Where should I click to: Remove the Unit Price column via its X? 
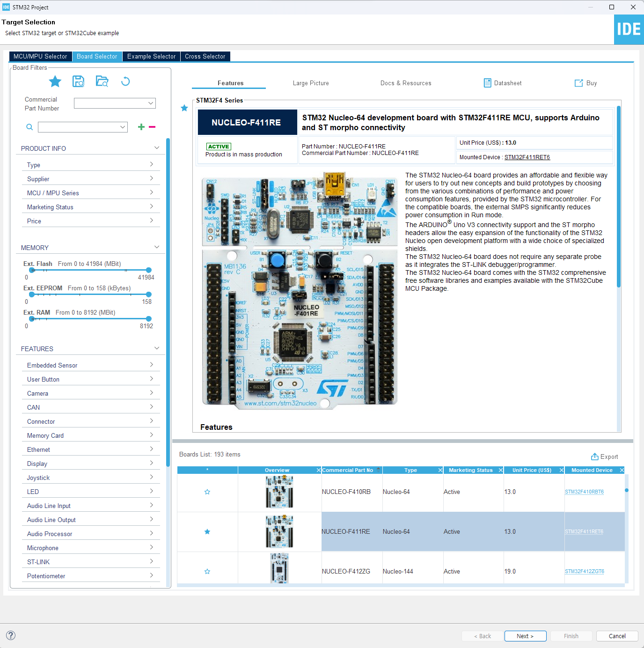point(562,470)
